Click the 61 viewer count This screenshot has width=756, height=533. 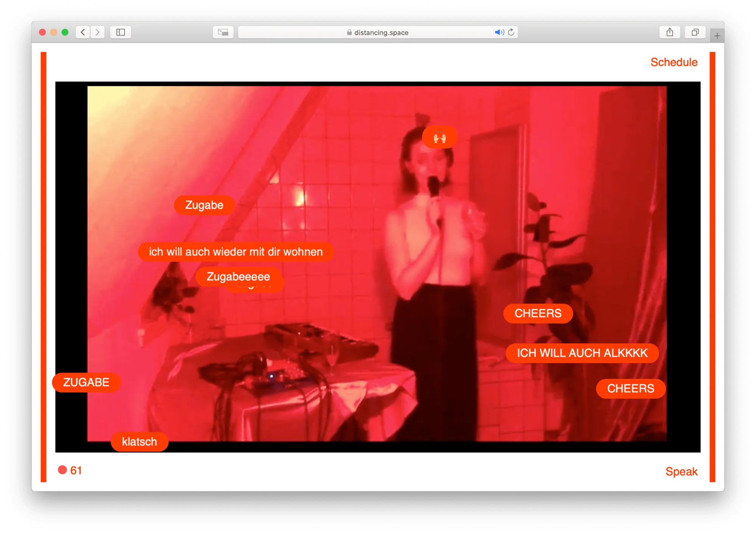coord(76,470)
